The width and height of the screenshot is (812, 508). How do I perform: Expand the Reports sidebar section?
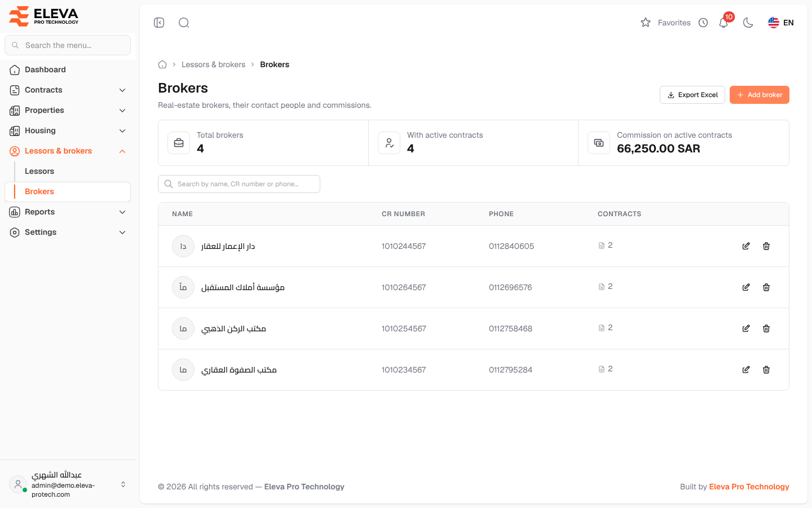tap(68, 212)
